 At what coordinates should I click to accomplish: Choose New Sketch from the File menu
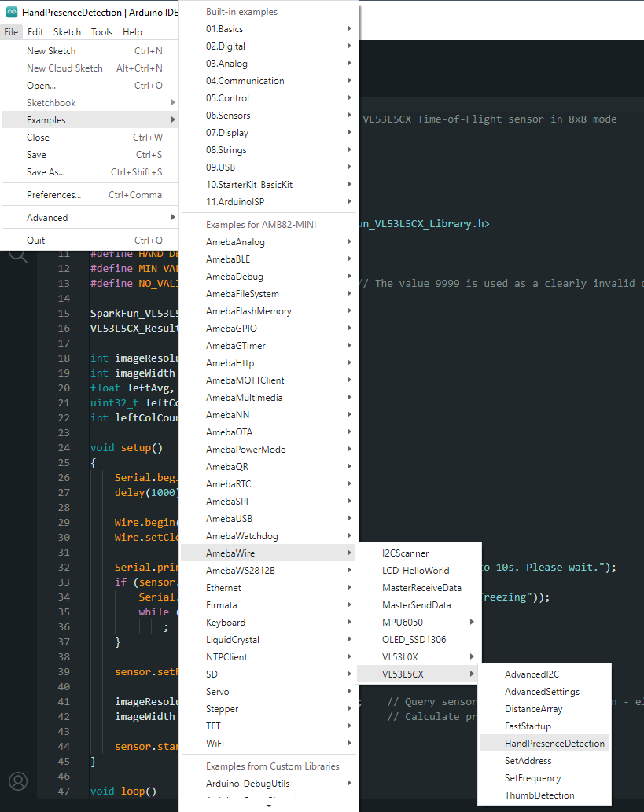pos(51,51)
